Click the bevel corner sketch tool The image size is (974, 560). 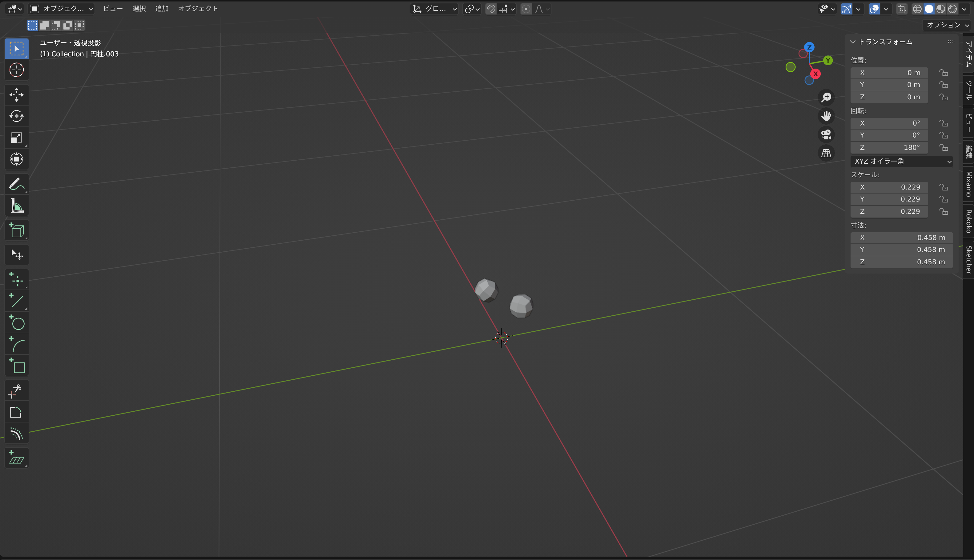click(x=17, y=412)
